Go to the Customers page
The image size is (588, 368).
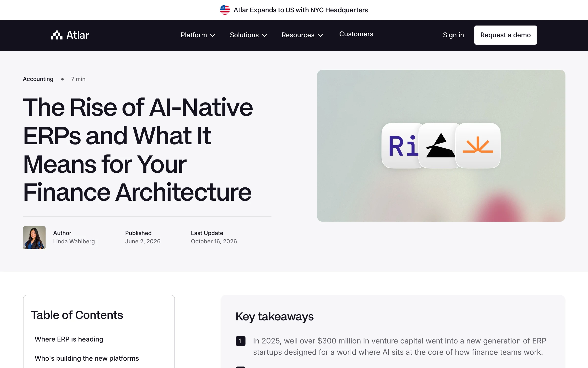point(356,34)
